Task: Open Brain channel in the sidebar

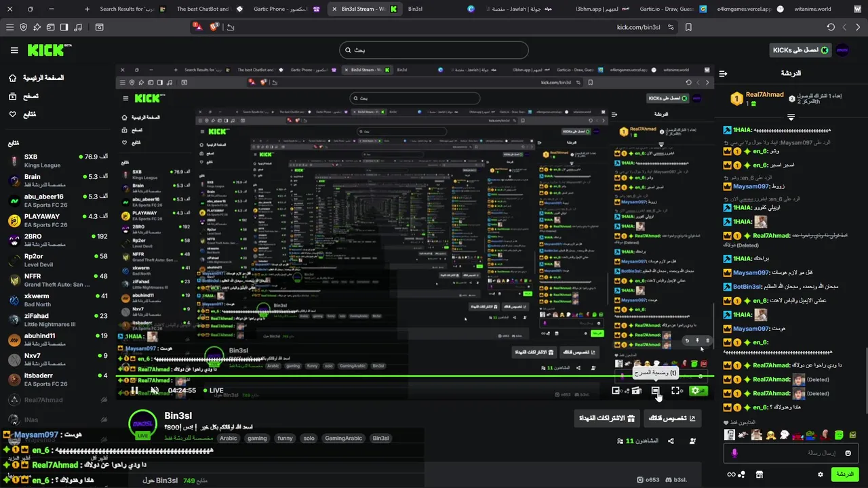Action: (x=58, y=180)
